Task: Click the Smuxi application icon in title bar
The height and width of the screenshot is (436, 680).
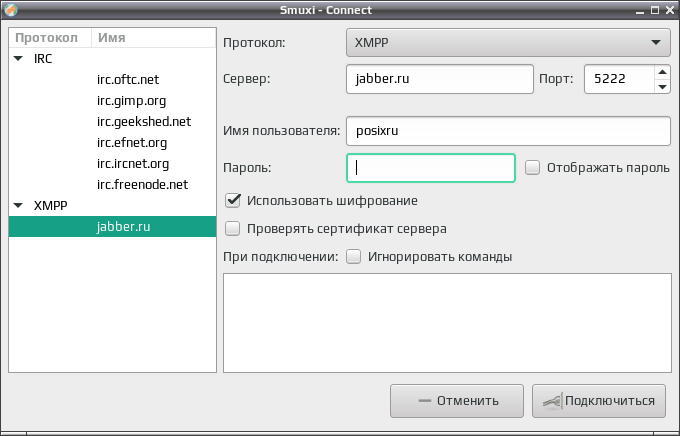Action: click(x=10, y=10)
